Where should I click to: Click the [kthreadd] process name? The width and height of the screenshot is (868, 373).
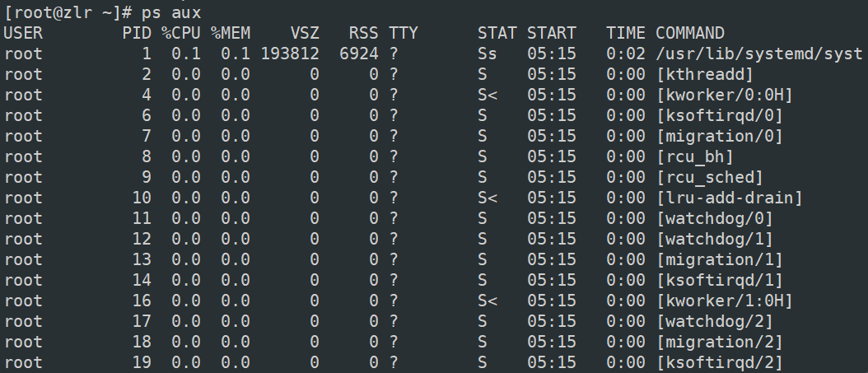pyautogui.click(x=705, y=74)
